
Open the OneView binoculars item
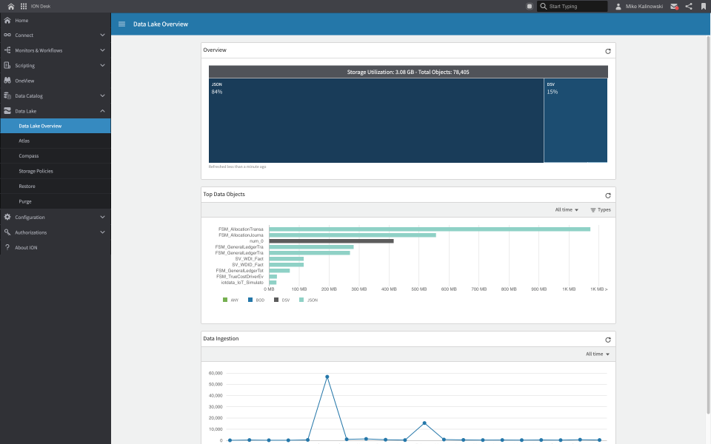(x=24, y=81)
